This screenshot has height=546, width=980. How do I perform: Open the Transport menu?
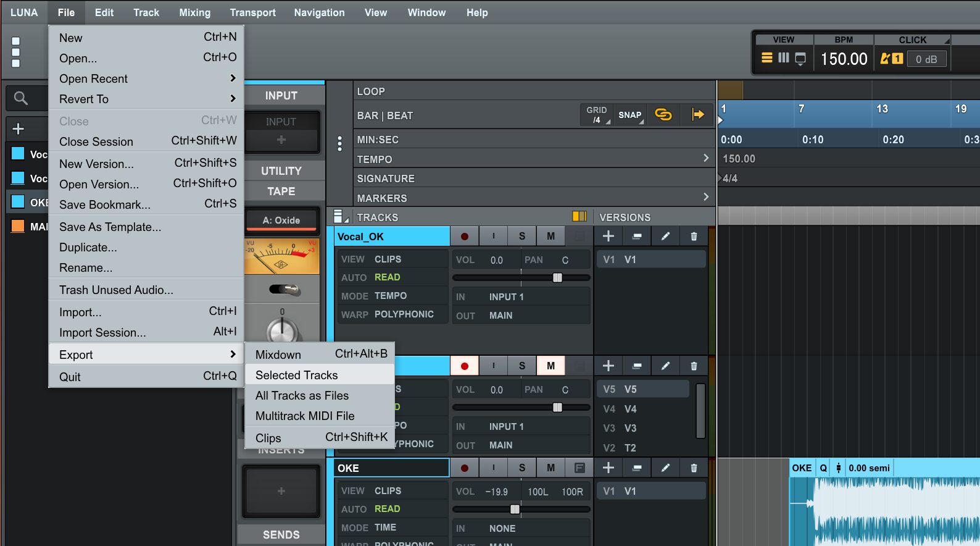pos(252,12)
